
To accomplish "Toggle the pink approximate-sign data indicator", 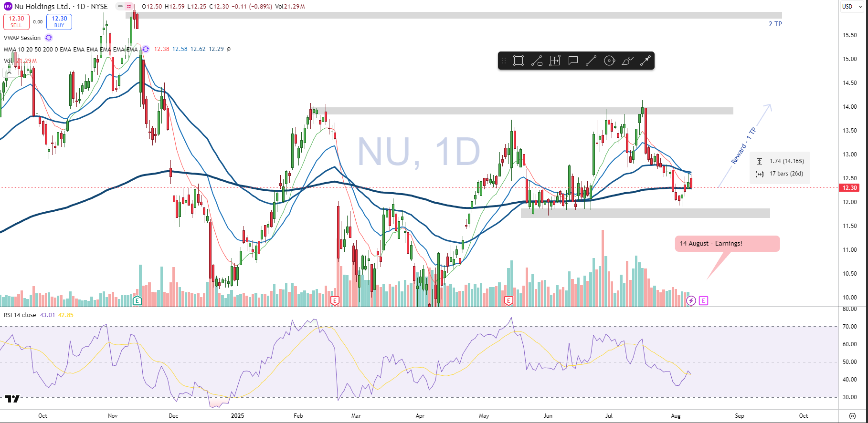I will [129, 7].
